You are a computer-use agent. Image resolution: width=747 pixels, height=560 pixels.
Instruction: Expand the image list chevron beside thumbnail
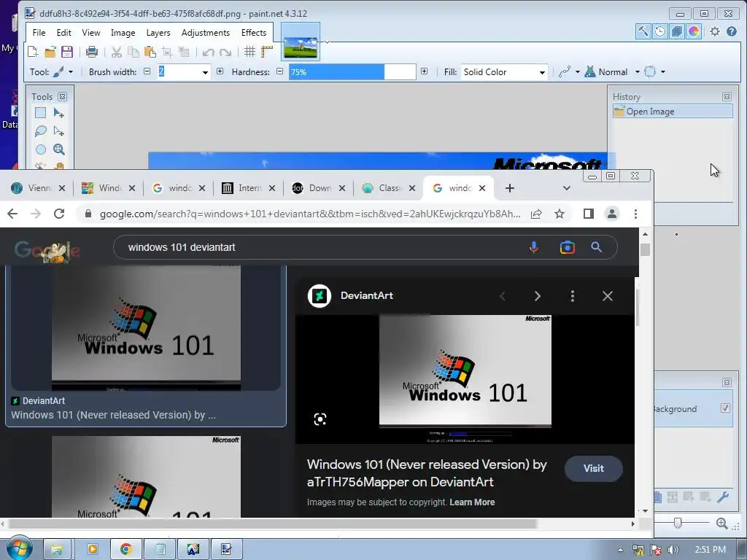click(327, 42)
